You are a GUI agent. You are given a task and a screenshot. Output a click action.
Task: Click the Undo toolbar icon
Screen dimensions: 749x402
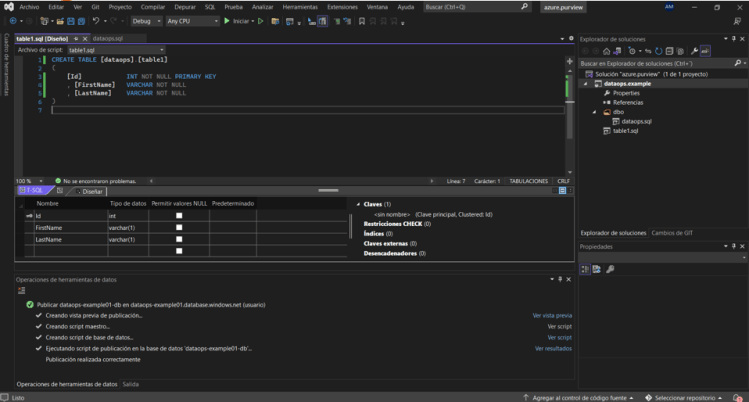[x=96, y=20]
